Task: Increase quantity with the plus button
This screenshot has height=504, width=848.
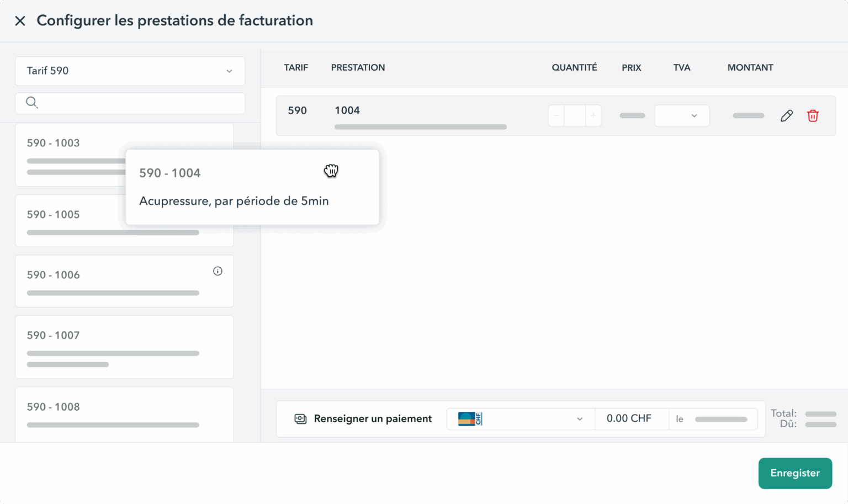Action: coord(593,116)
